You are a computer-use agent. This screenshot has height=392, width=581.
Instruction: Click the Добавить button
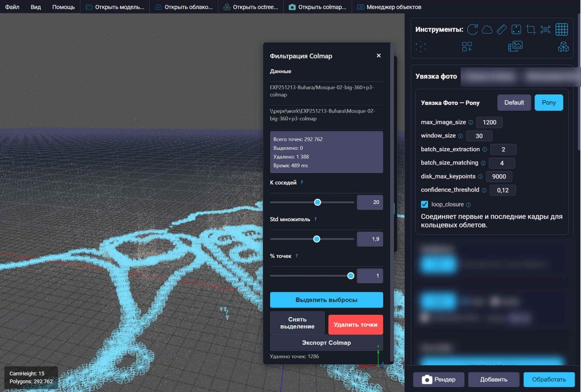[x=494, y=379]
